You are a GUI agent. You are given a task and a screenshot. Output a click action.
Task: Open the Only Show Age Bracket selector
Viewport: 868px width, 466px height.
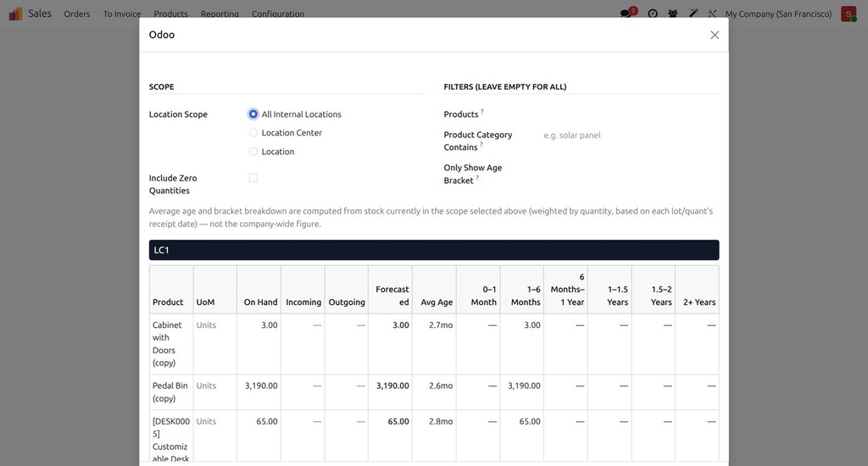[x=631, y=168]
